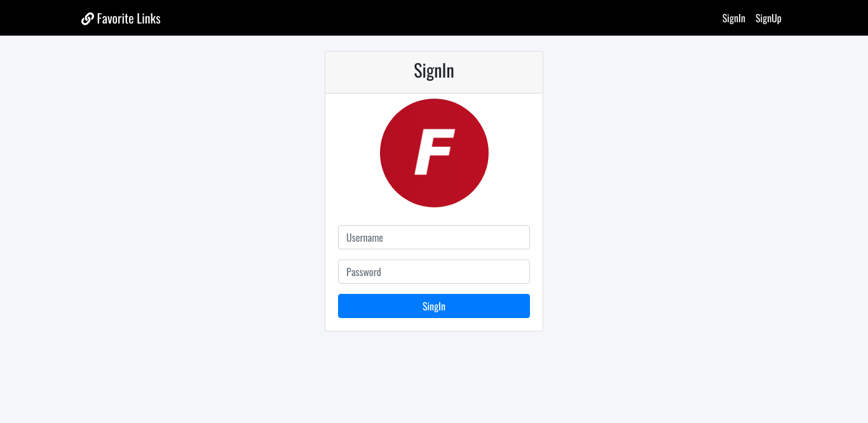Click the link icon beside Favorite Links
This screenshot has height=423, width=868.
88,18
